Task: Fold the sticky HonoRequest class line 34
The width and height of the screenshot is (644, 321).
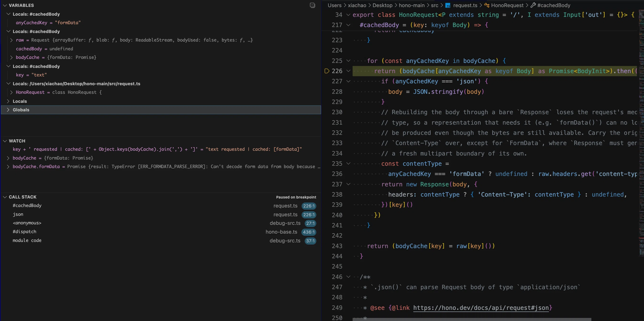Action: click(x=348, y=15)
